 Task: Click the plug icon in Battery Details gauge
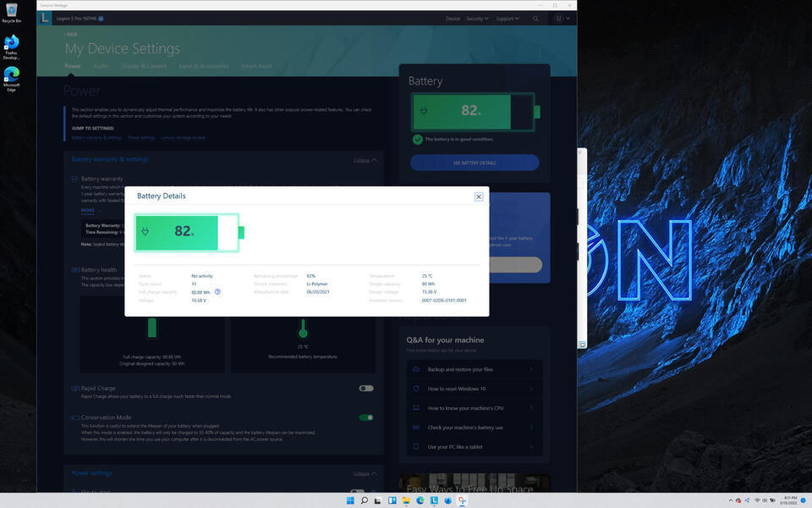click(x=145, y=231)
